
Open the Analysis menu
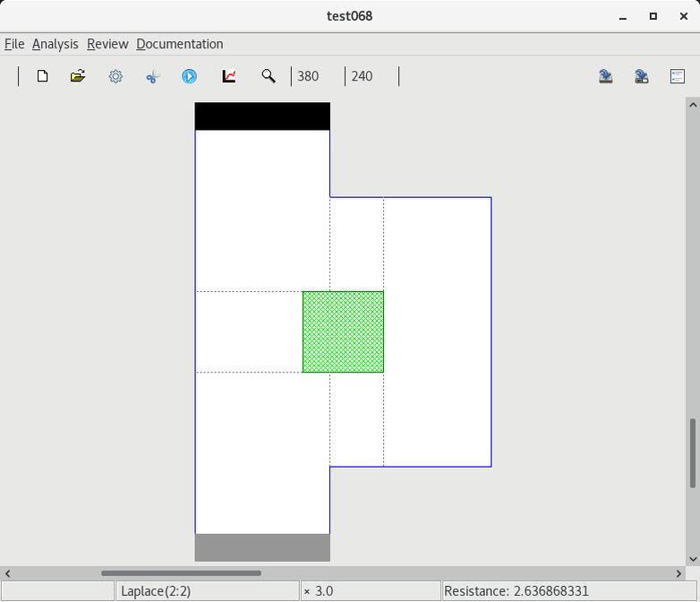(x=55, y=44)
